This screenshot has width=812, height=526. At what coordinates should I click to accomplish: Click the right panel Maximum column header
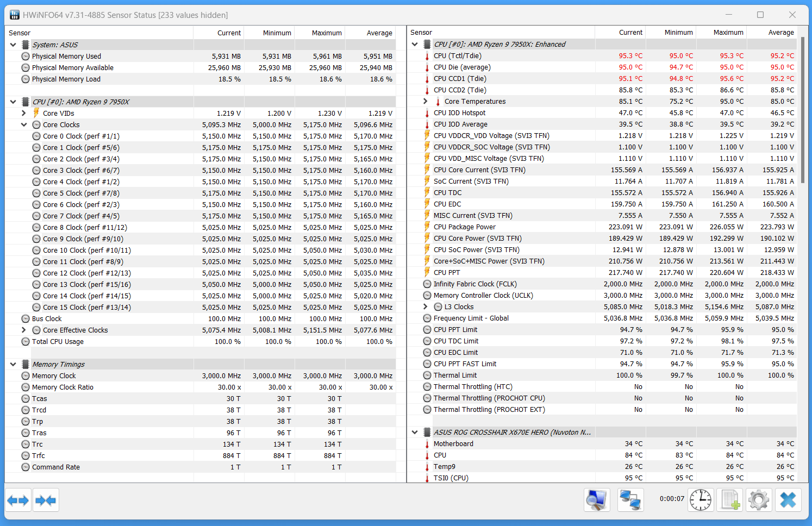722,33
